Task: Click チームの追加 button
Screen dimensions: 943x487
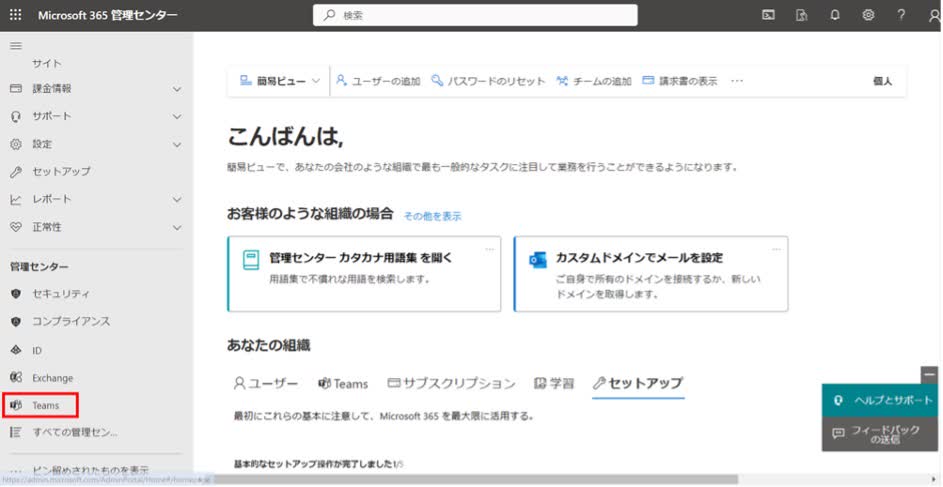Action: [594, 81]
